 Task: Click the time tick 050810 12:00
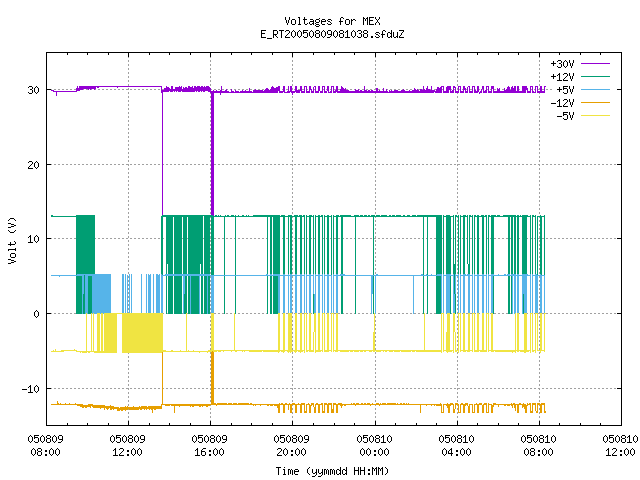pyautogui.click(x=620, y=445)
